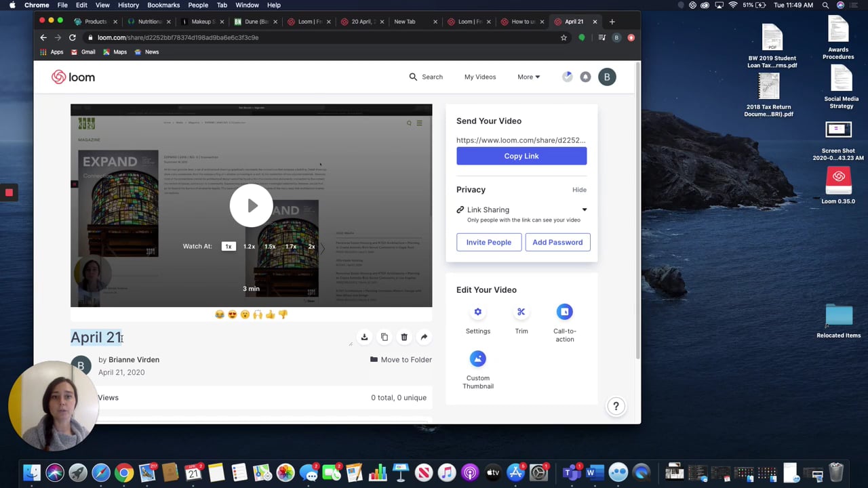Open a new browser tab
868x488 pixels.
pyautogui.click(x=612, y=22)
